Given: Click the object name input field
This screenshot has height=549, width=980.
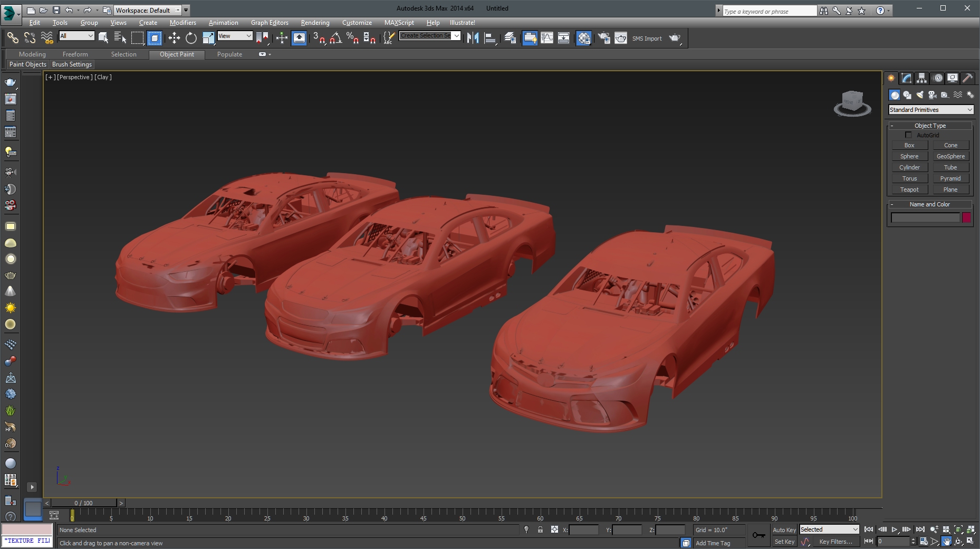Looking at the screenshot, I should pos(925,217).
